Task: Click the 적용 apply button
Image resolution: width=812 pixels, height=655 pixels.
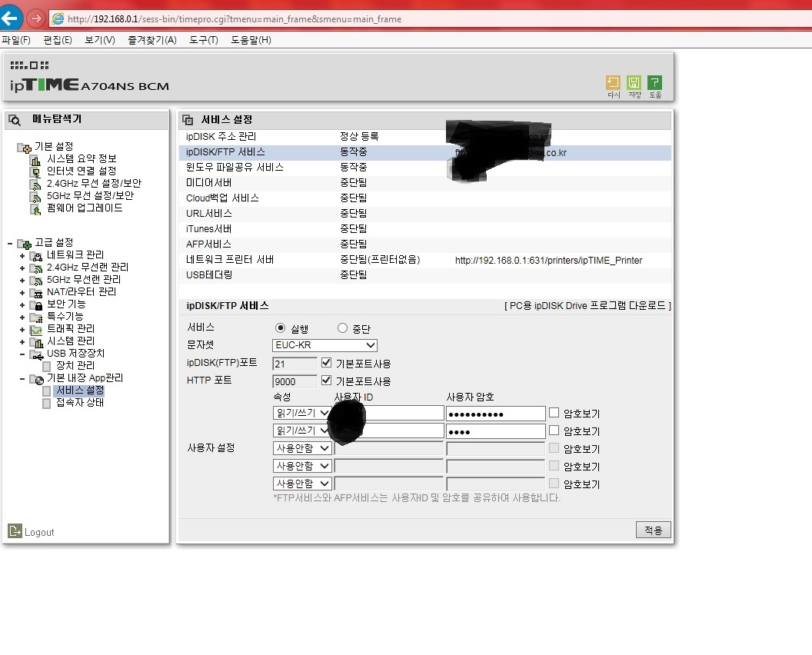Action: [654, 530]
